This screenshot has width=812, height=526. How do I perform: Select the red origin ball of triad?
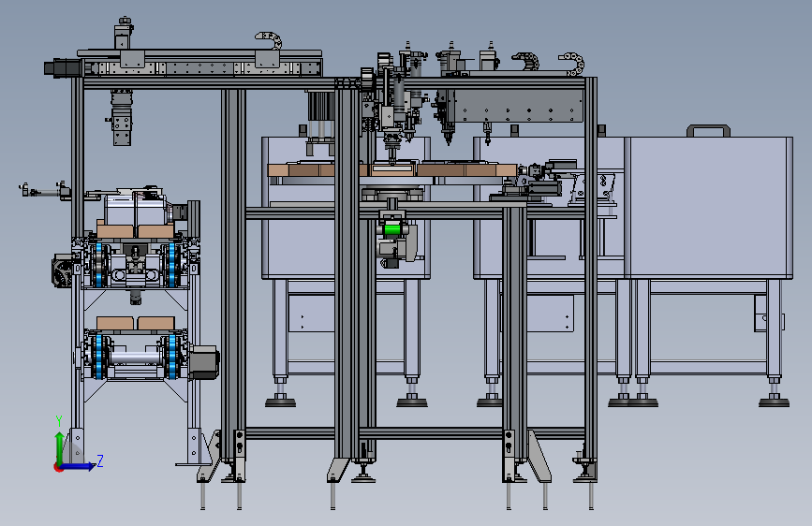[x=58, y=467]
